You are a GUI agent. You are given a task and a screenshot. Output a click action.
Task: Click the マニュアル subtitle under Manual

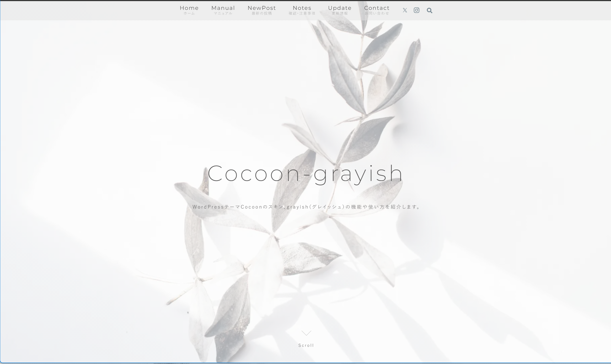pos(223,13)
